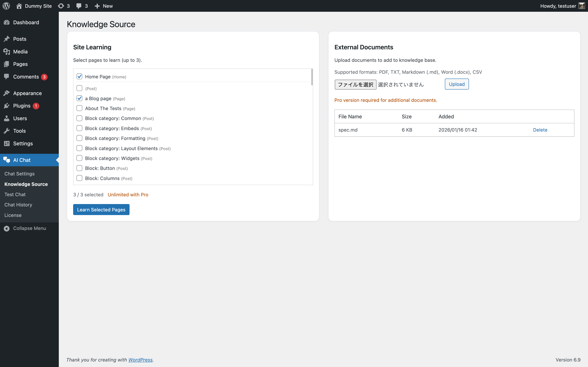Open the Chat Settings submenu item
The height and width of the screenshot is (367, 588).
[x=19, y=174]
